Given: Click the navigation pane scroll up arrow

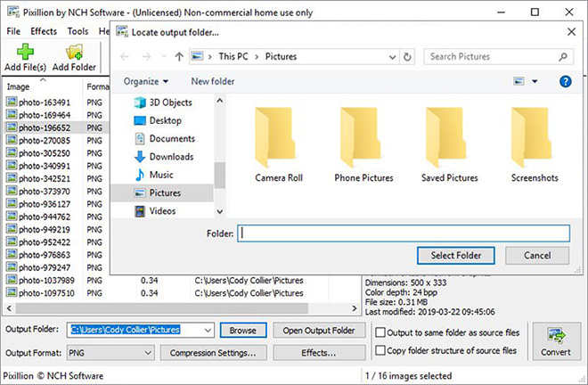Looking at the screenshot, I should tap(220, 101).
